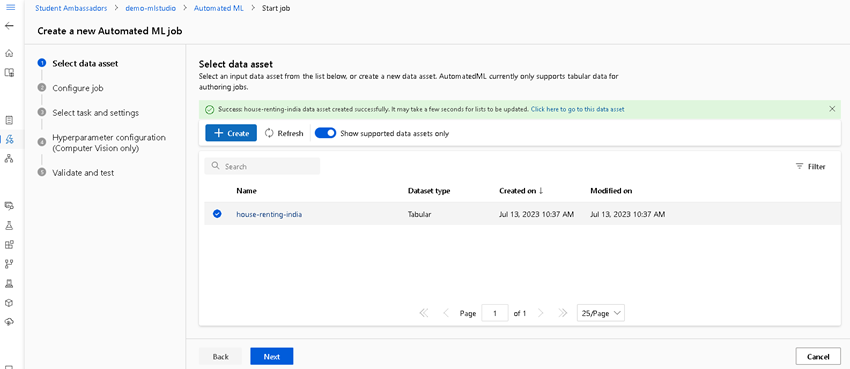Image resolution: width=850 pixels, height=369 pixels.
Task: Open the hamburger navigation menu
Action: [9, 8]
